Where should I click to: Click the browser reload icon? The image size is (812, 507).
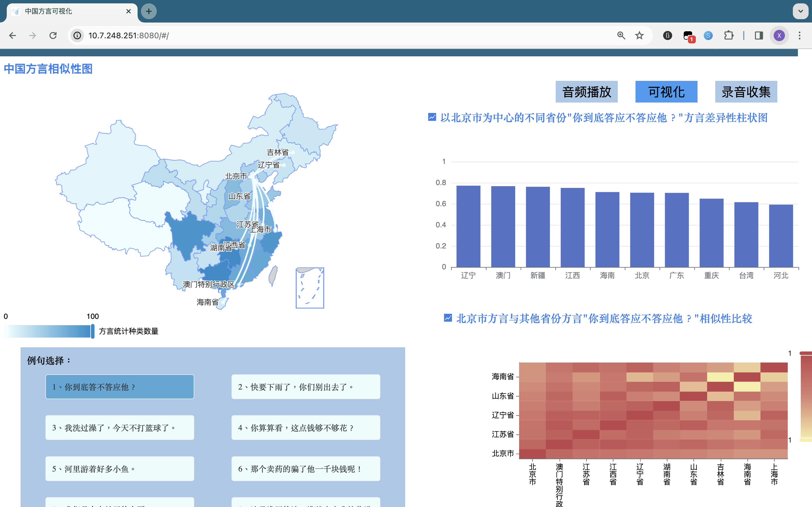pos(53,35)
